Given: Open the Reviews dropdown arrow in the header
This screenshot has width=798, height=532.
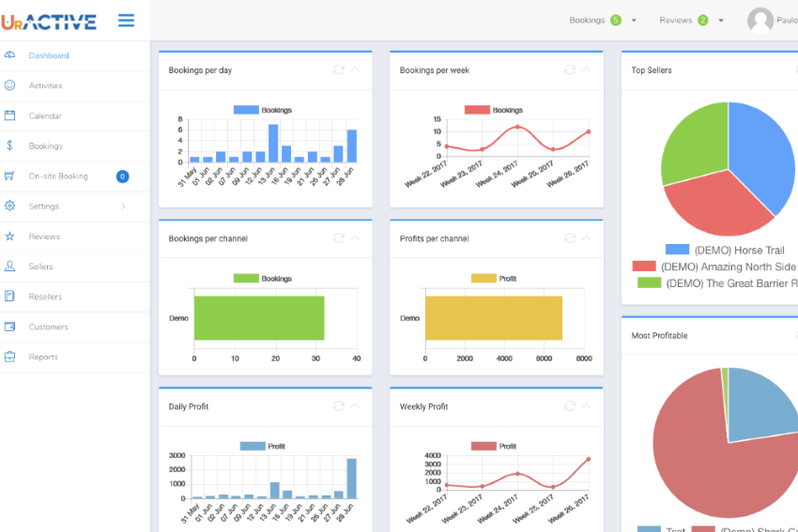Looking at the screenshot, I should click(x=721, y=21).
